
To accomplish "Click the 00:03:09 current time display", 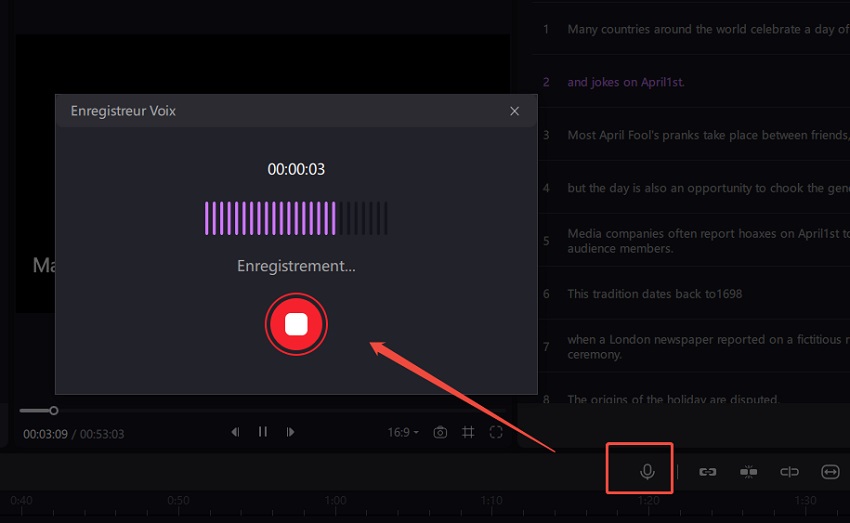I will tap(45, 434).
